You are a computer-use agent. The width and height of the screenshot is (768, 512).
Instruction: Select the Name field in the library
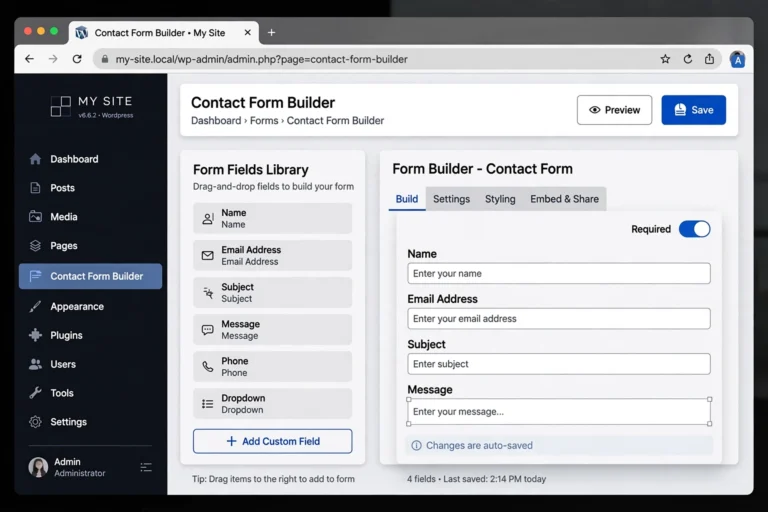pyautogui.click(x=272, y=219)
